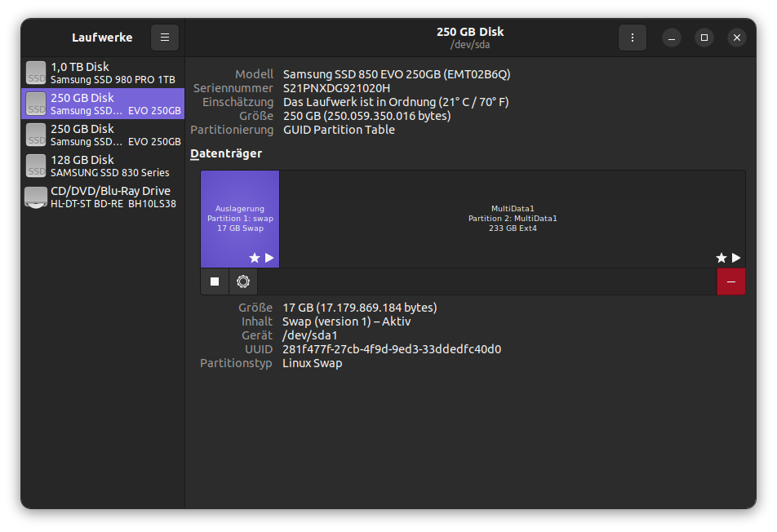This screenshot has width=777, height=532.
Task: Click the SSD icon of 128 GB Disk
Action: 36,166
